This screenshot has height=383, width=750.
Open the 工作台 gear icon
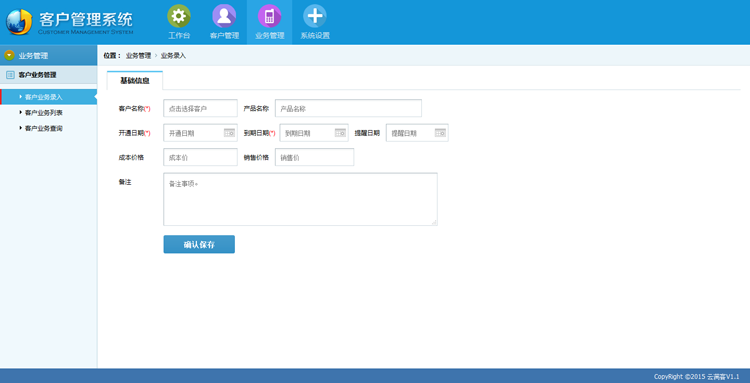point(179,16)
